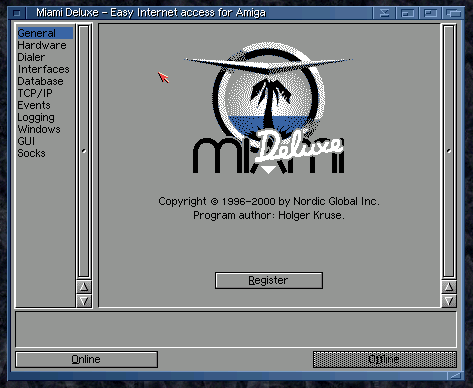Go online with the Online button
The width and height of the screenshot is (473, 388).
click(86, 359)
